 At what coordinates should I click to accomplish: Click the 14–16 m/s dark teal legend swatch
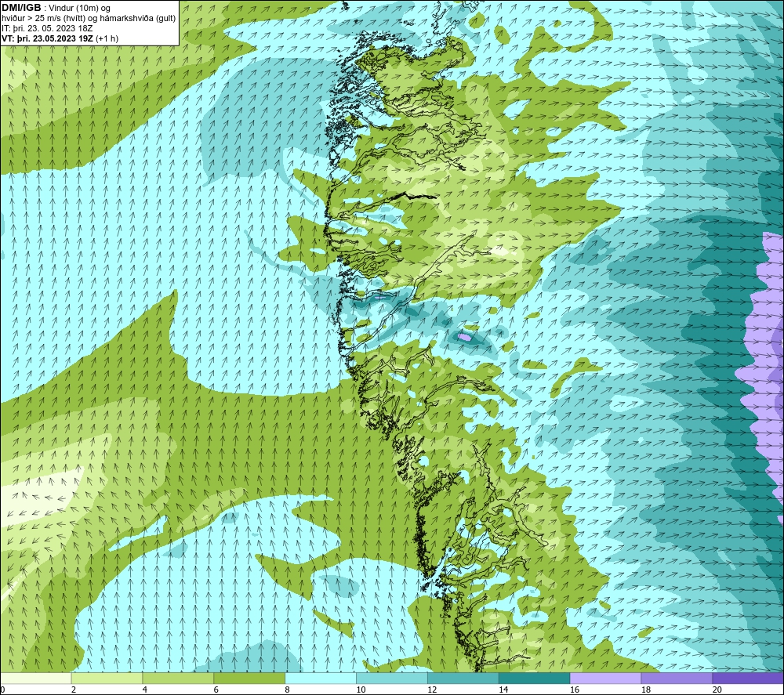[535, 678]
